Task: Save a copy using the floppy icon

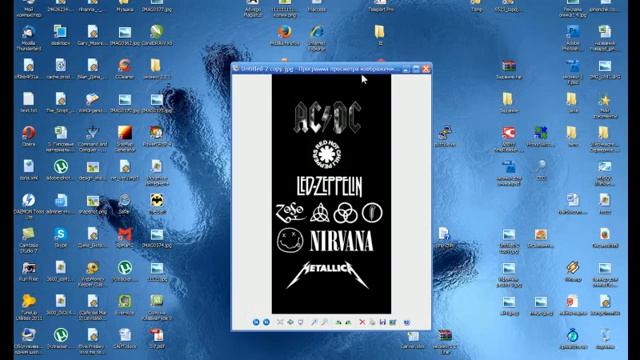Action: click(x=383, y=322)
